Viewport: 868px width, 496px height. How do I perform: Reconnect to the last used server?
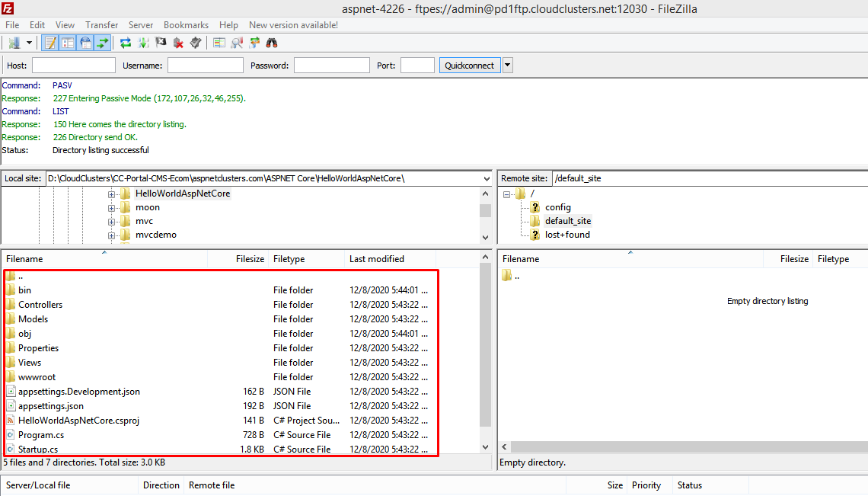196,43
